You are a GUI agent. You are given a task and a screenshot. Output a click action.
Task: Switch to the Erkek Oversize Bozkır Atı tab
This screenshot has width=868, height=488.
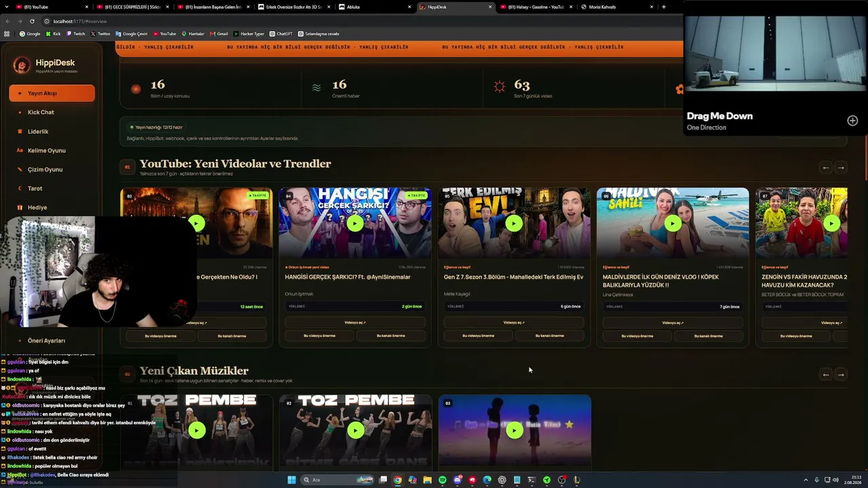coord(295,7)
